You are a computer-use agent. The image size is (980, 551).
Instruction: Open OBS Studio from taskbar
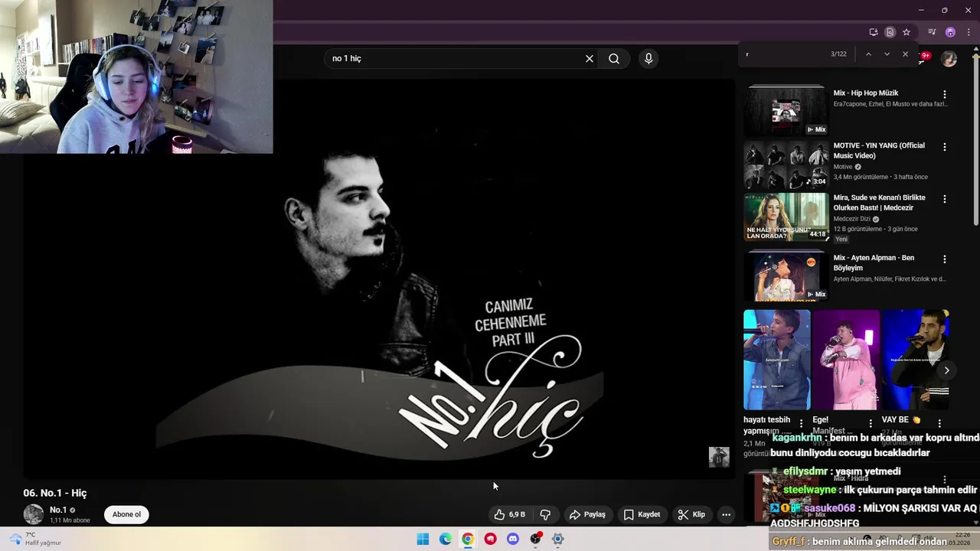536,539
